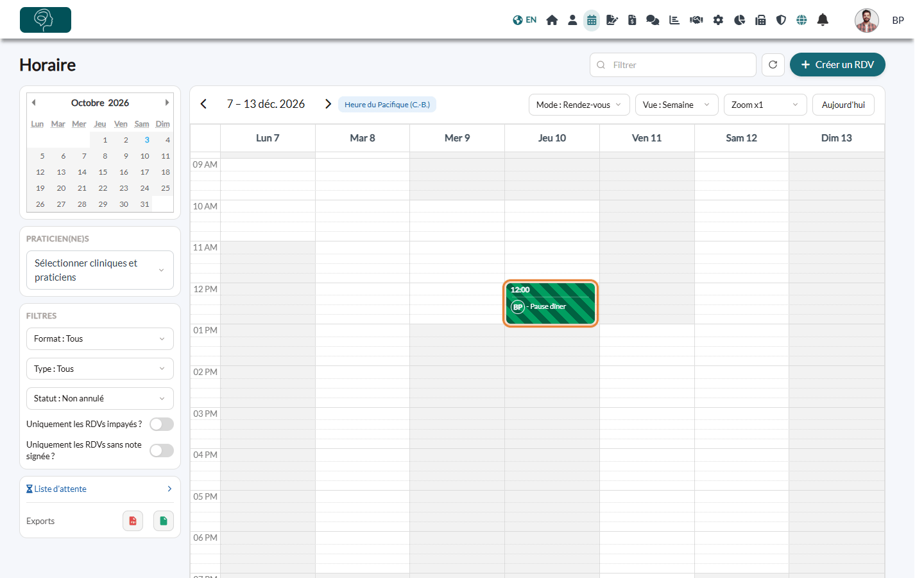Screen dimensions: 924x578
Task: Open the clients person icon
Action: (x=572, y=20)
